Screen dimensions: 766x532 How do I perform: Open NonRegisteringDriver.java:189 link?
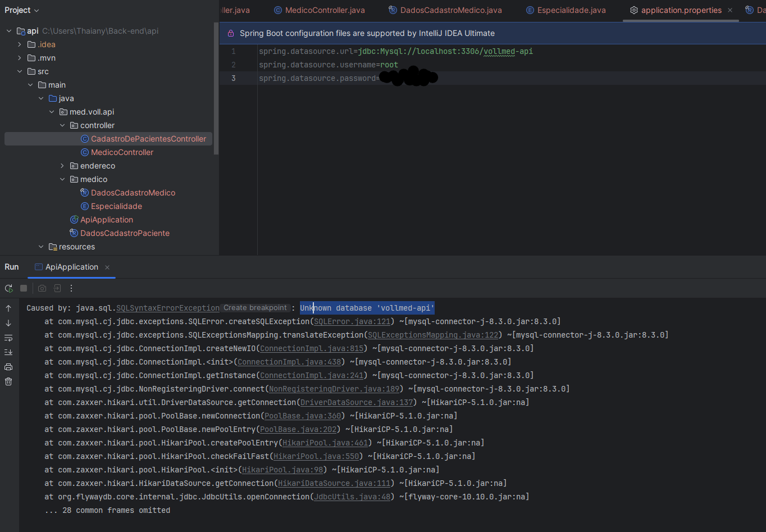334,389
